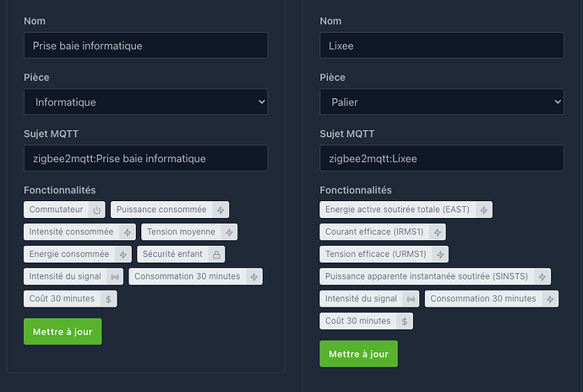Select Coût 30 minutes label in Prise baie card
The height and width of the screenshot is (392, 583).
point(62,299)
